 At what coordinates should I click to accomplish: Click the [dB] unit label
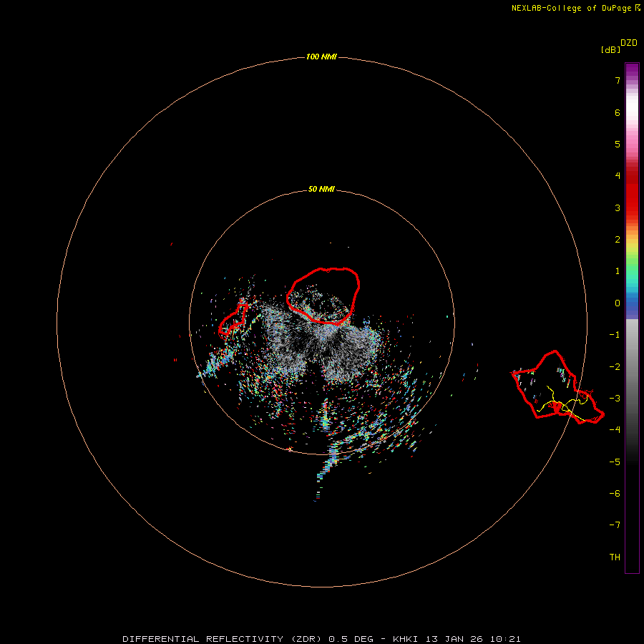(x=610, y=49)
